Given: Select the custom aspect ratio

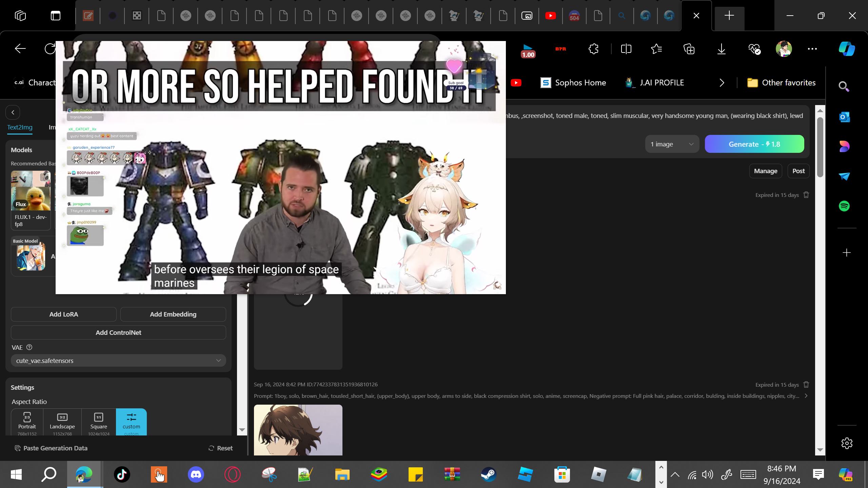Looking at the screenshot, I should 131,422.
